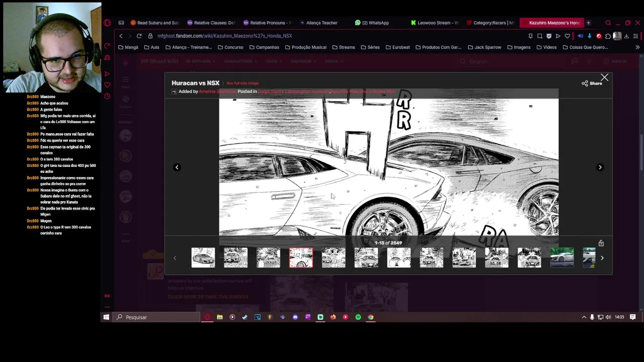Select the white sports car color thumbnail
The height and width of the screenshot is (362, 644).
coord(562,257)
